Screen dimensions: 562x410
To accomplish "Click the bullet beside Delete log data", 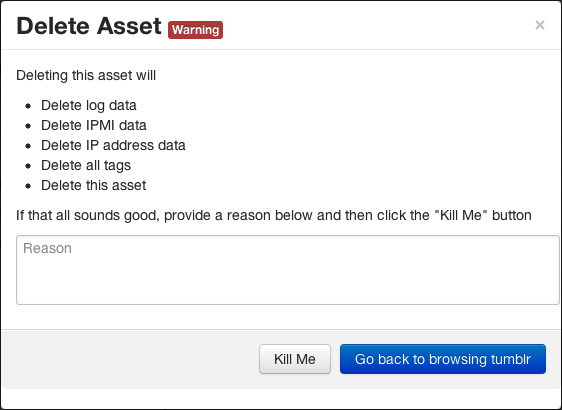I will pos(28,106).
